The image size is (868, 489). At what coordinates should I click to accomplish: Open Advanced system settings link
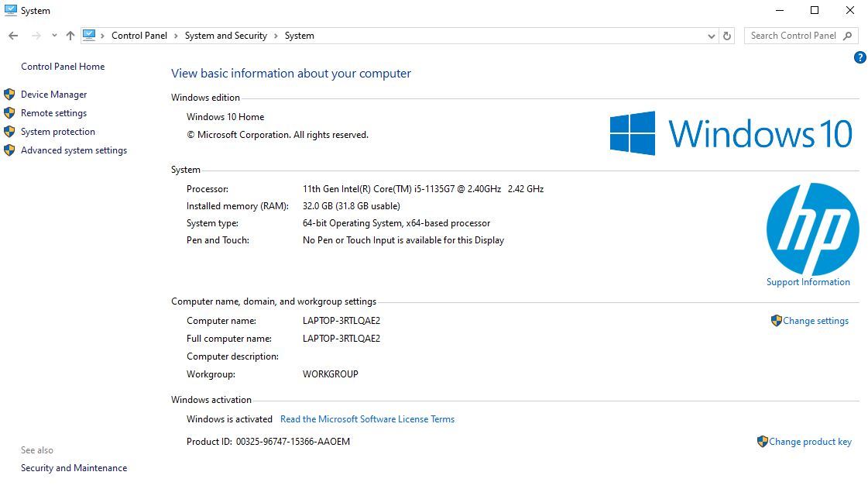[x=74, y=150]
